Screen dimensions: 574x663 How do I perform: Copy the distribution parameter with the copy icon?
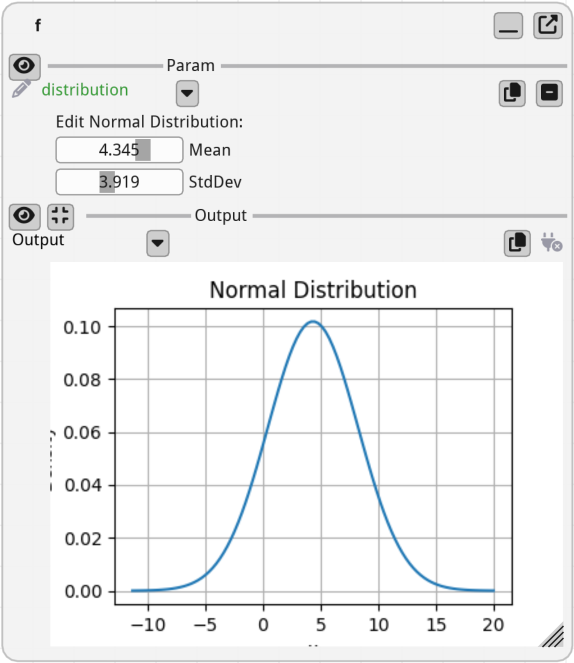(512, 93)
